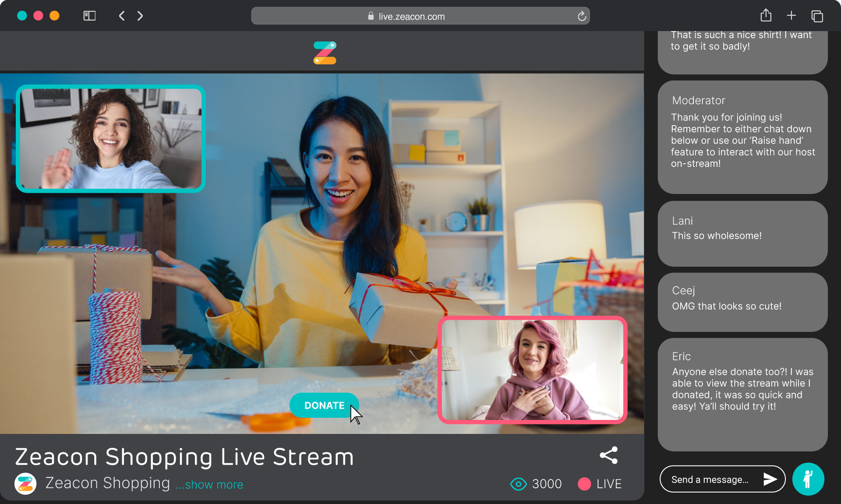The image size is (841, 504).
Task: Click the eye viewer-count icon
Action: [x=518, y=484]
